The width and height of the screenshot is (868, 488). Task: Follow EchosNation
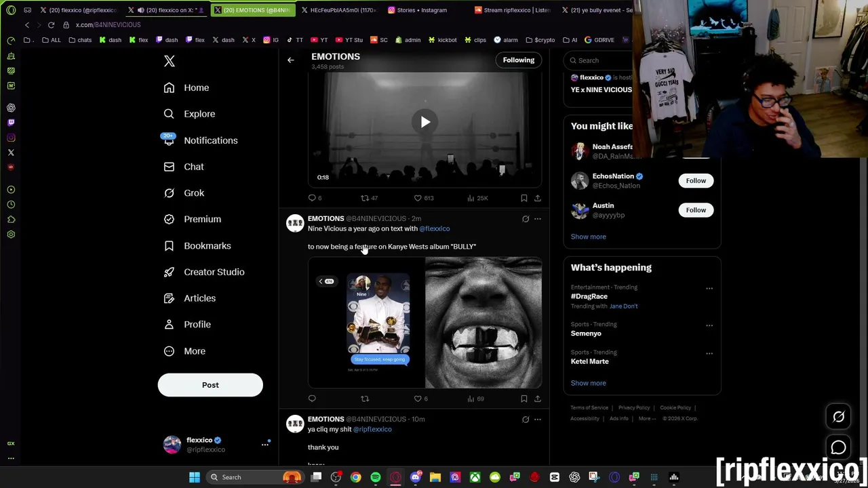[x=696, y=181]
